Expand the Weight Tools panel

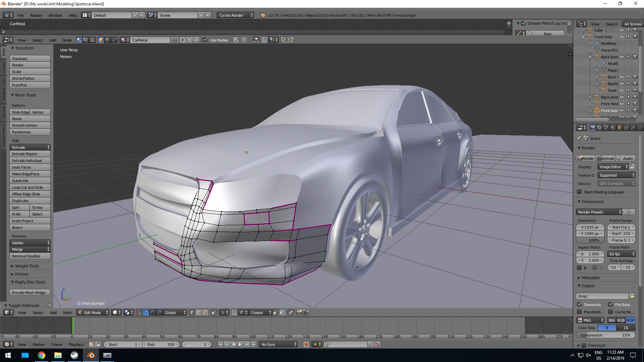(27, 266)
